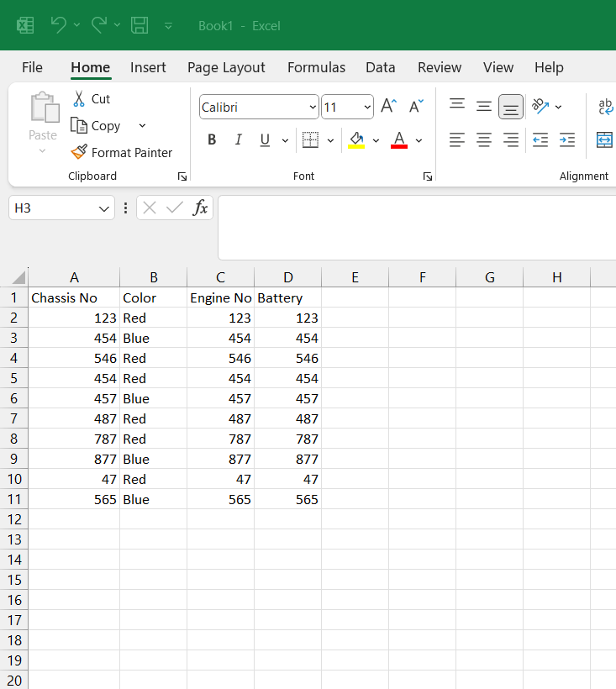Click the Orientation text angle icon

tap(540, 106)
